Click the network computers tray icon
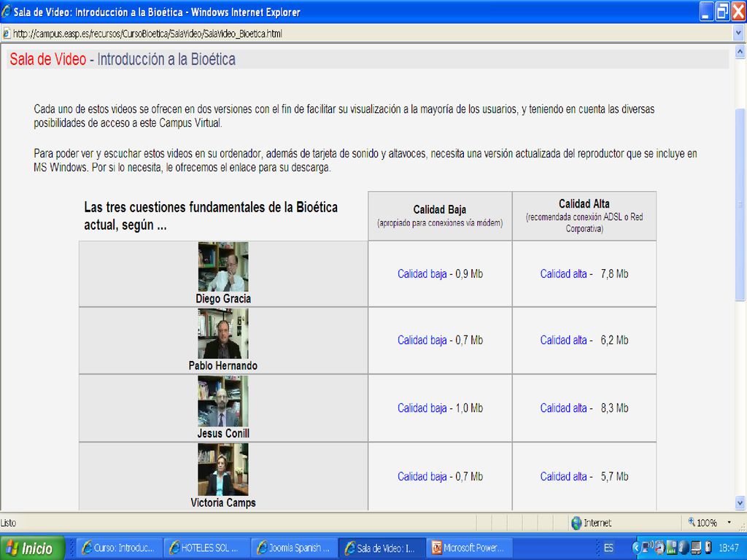This screenshot has width=747, height=560. pyautogui.click(x=696, y=548)
